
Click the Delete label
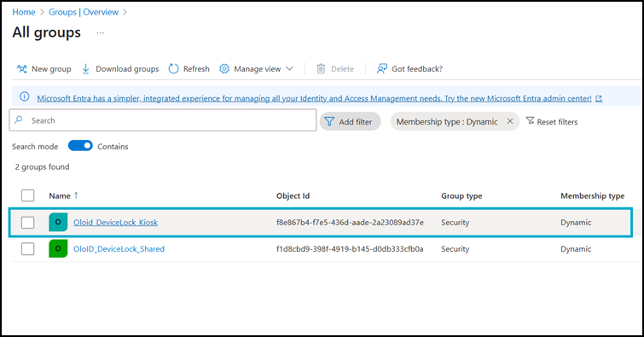point(343,68)
